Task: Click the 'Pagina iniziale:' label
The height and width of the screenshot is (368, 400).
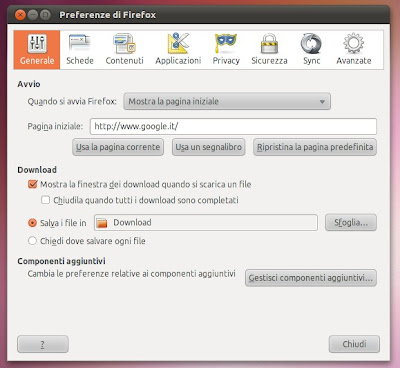Action: (55, 126)
